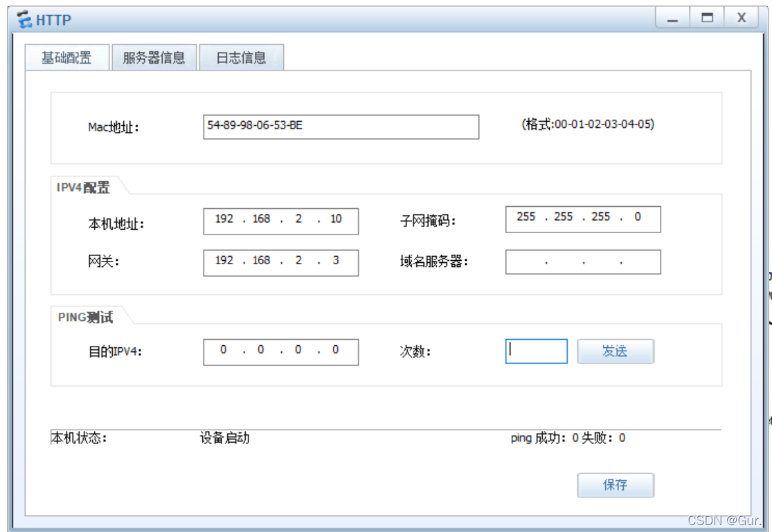Open the 服务器信息 tab
Image resolution: width=772 pixels, height=532 pixels.
pyautogui.click(x=154, y=57)
